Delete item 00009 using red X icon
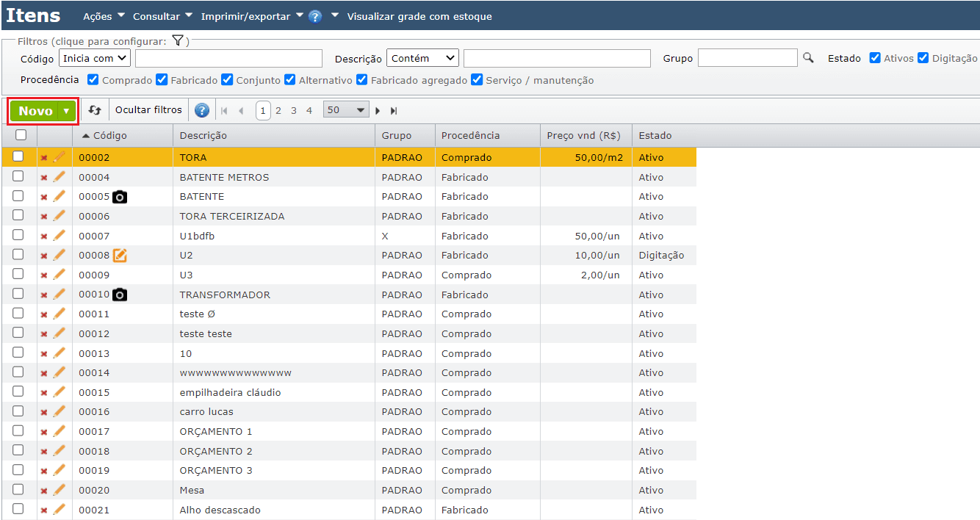980x520 pixels. [44, 275]
